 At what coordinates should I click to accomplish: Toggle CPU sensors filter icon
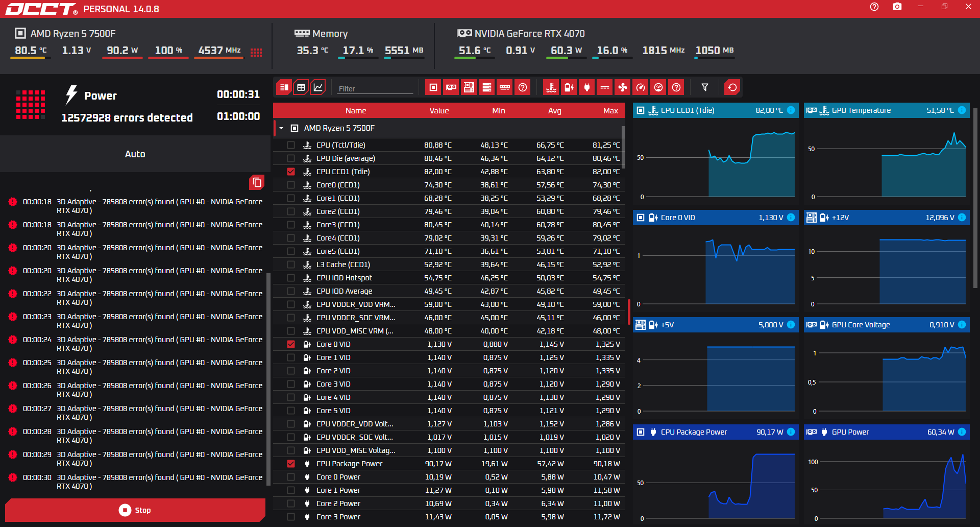pyautogui.click(x=433, y=87)
